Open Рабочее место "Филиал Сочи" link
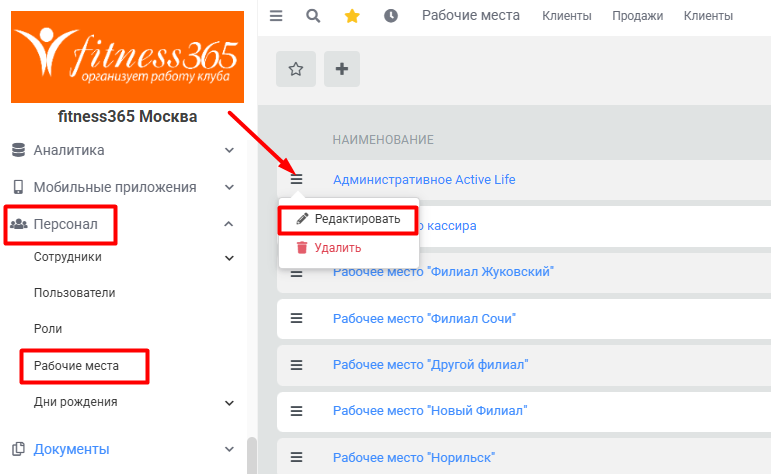 click(x=424, y=319)
